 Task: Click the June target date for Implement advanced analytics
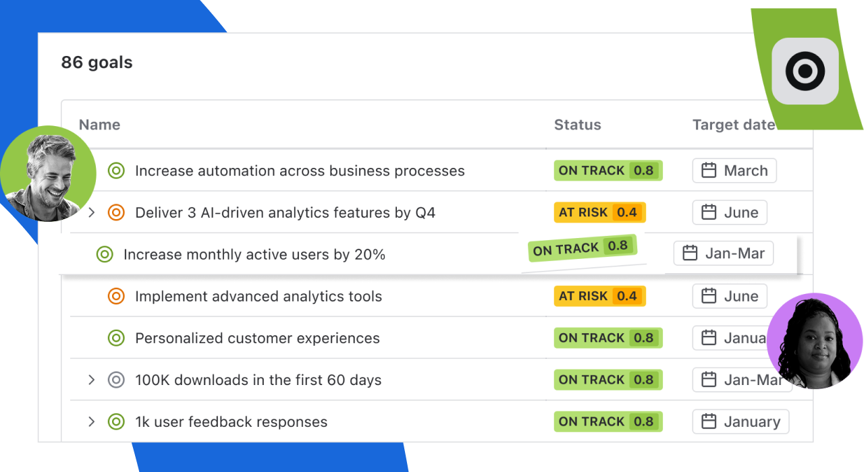coord(730,296)
